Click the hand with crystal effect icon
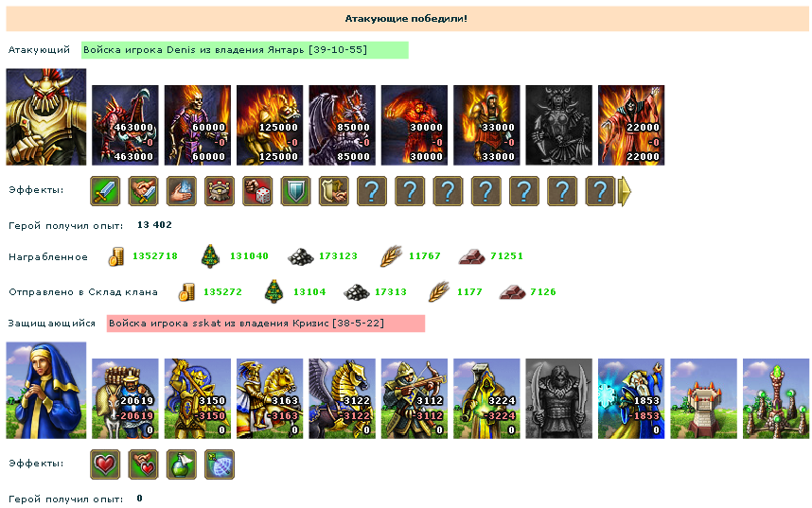 pos(182,191)
